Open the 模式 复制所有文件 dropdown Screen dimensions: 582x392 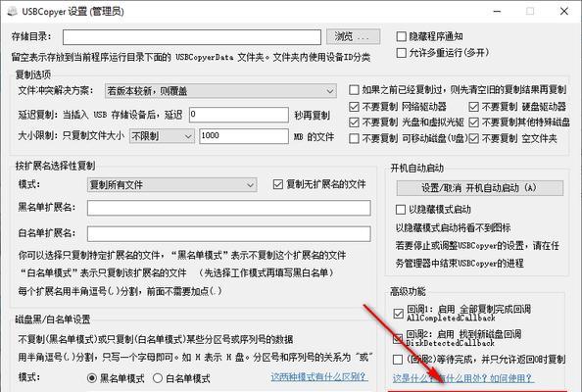[x=171, y=184]
